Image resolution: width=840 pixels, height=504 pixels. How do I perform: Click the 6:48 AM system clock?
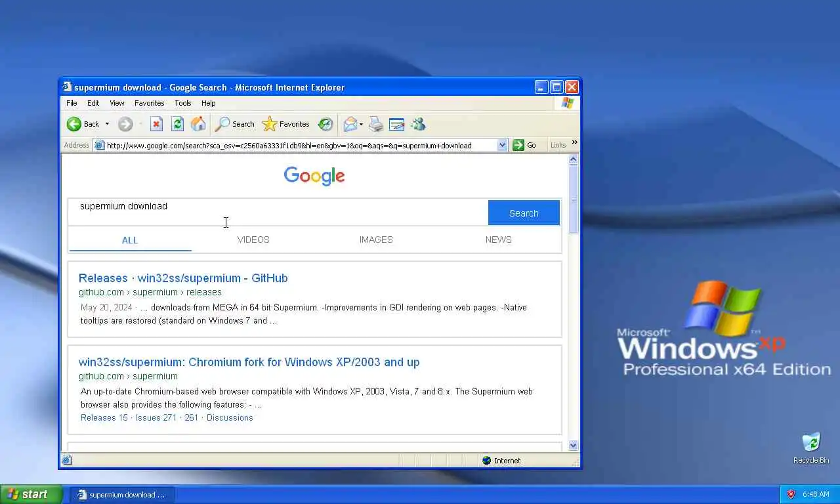pos(816,494)
